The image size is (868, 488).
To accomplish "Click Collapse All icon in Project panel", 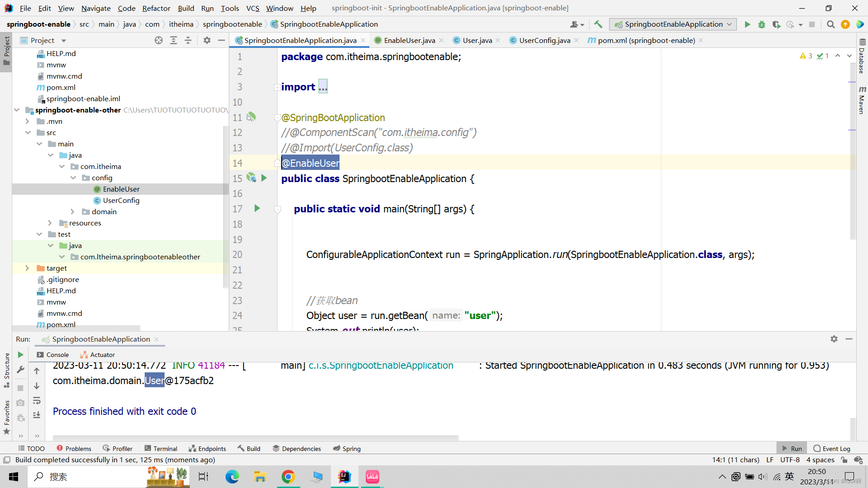I will coord(188,40).
